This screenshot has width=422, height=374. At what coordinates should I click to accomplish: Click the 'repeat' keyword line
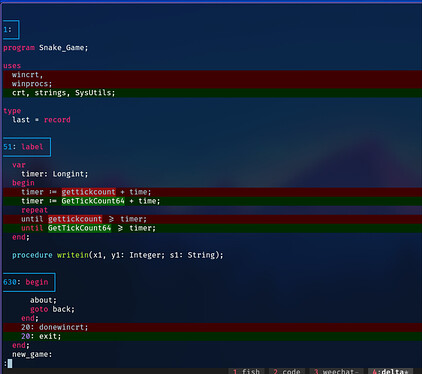(34, 210)
